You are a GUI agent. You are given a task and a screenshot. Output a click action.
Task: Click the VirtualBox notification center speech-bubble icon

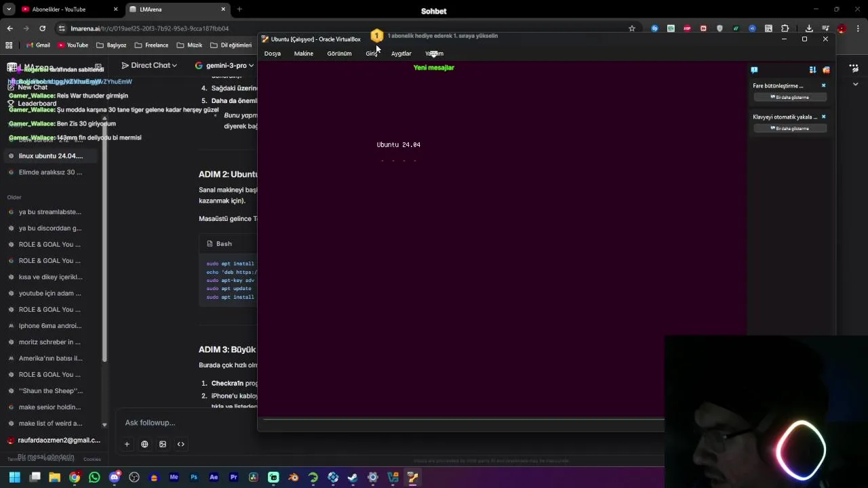pyautogui.click(x=754, y=70)
